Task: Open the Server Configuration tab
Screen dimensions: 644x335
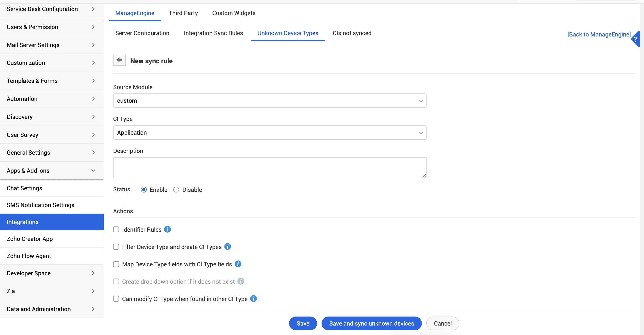Action: (x=142, y=33)
